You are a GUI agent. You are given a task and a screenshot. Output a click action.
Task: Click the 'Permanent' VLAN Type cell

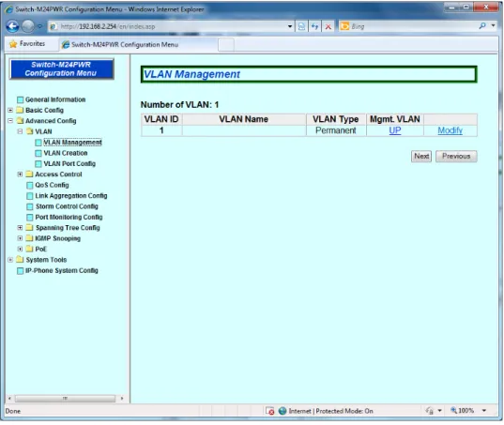336,130
